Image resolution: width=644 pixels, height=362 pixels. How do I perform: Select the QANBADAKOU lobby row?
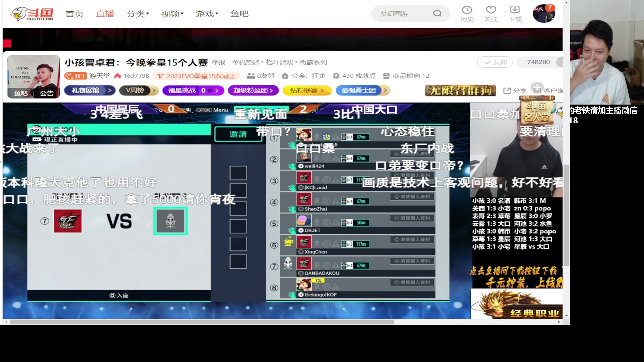pyautogui.click(x=358, y=267)
